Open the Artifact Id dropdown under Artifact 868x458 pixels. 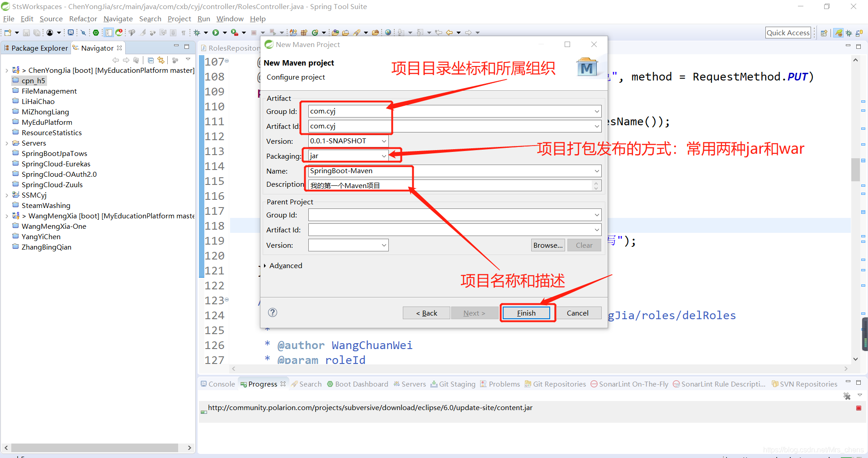pos(597,126)
